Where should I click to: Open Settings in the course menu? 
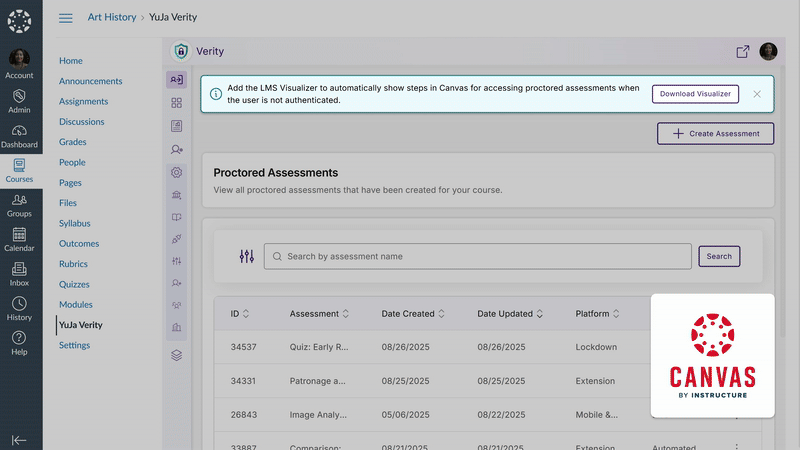(x=74, y=345)
